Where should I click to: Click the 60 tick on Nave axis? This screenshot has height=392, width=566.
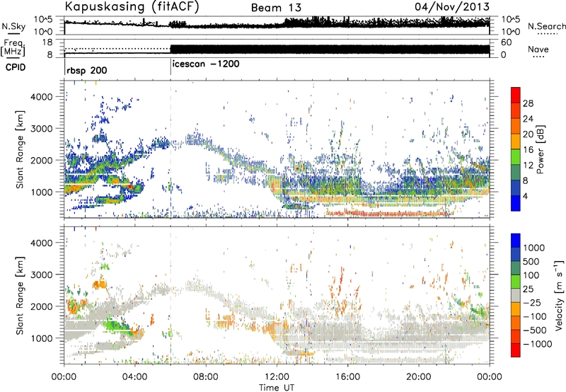(x=507, y=42)
